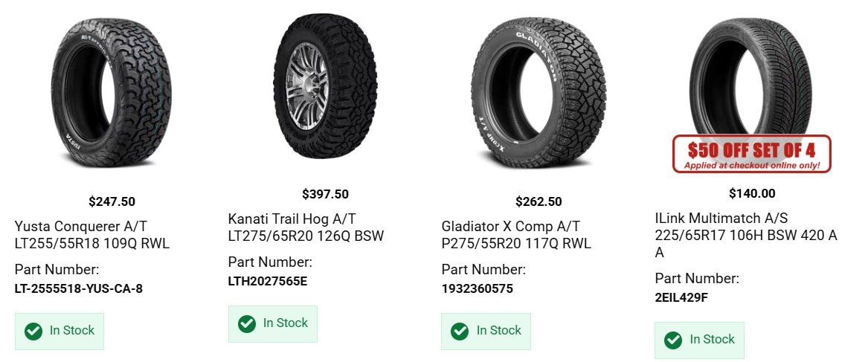Click the $262.50 price
This screenshot has height=362, width=868.
coord(539,201)
